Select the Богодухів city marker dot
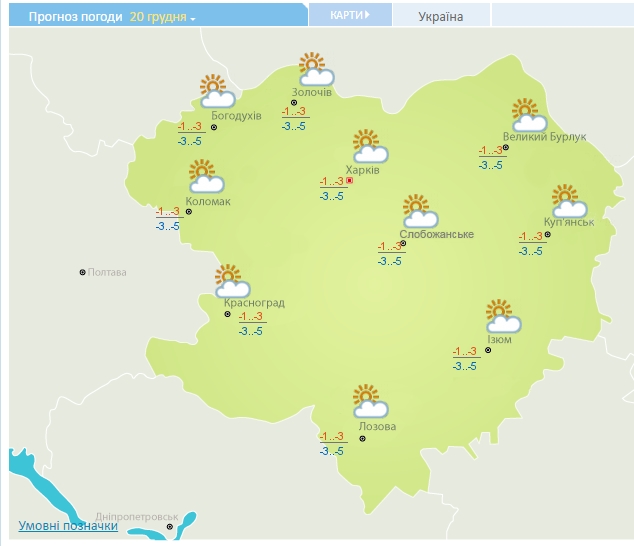This screenshot has height=546, width=634. coord(214,127)
